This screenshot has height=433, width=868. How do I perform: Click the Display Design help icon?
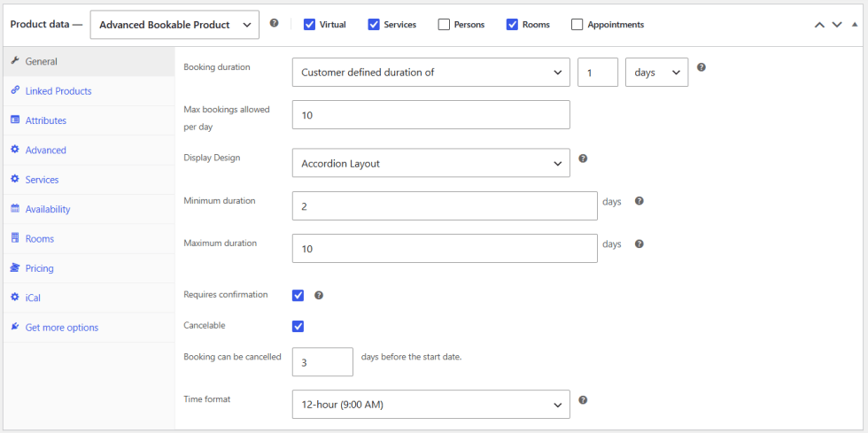pyautogui.click(x=583, y=159)
